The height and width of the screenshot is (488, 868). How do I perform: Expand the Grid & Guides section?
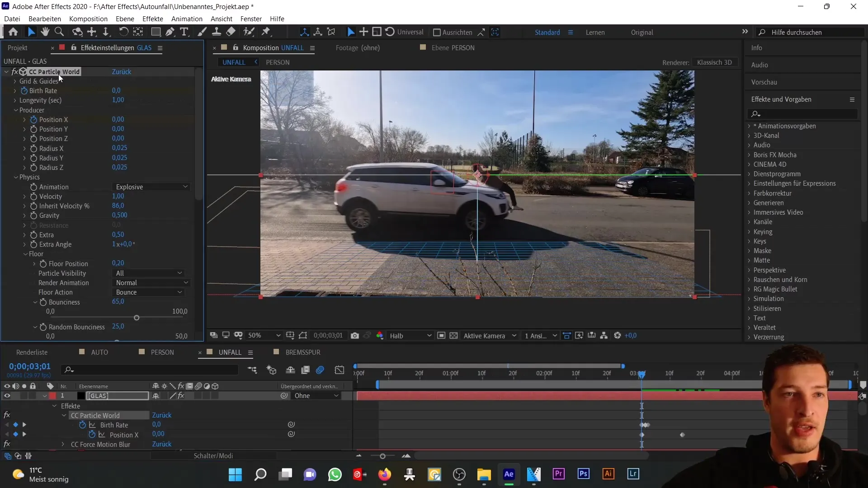coord(14,81)
